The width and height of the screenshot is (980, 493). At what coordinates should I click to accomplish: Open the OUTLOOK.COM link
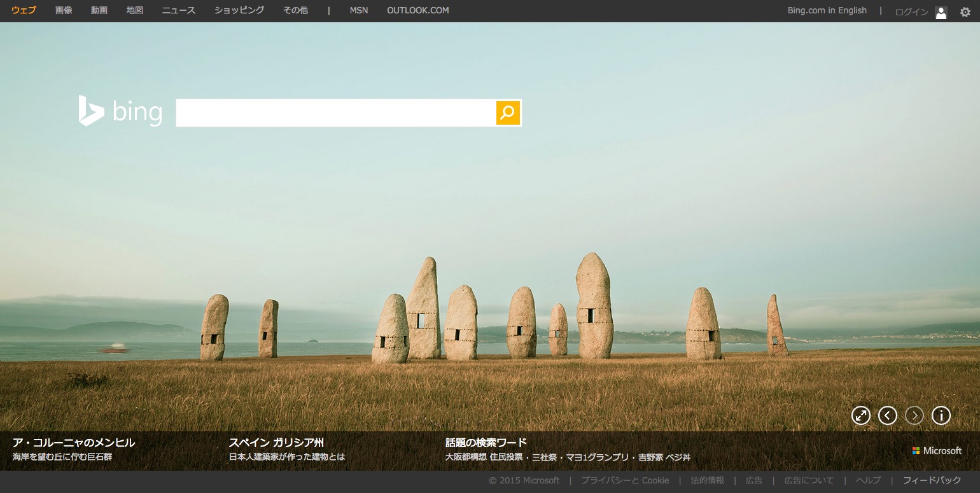coord(417,11)
